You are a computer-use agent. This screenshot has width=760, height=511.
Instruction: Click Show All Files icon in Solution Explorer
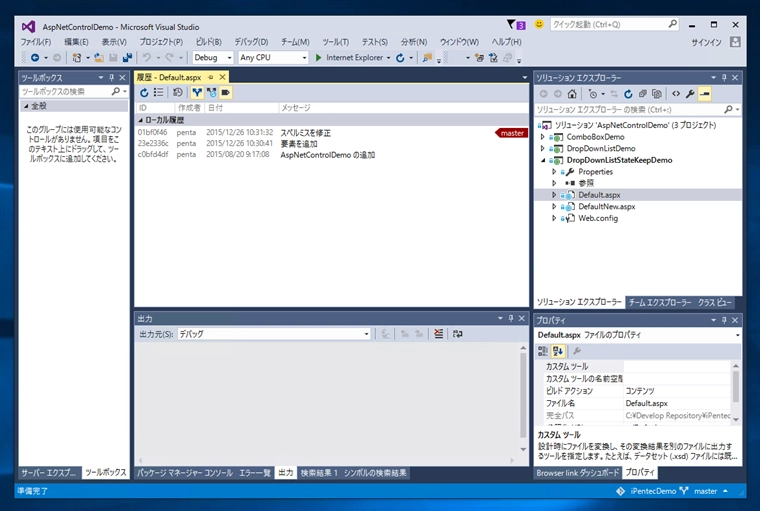[x=657, y=94]
